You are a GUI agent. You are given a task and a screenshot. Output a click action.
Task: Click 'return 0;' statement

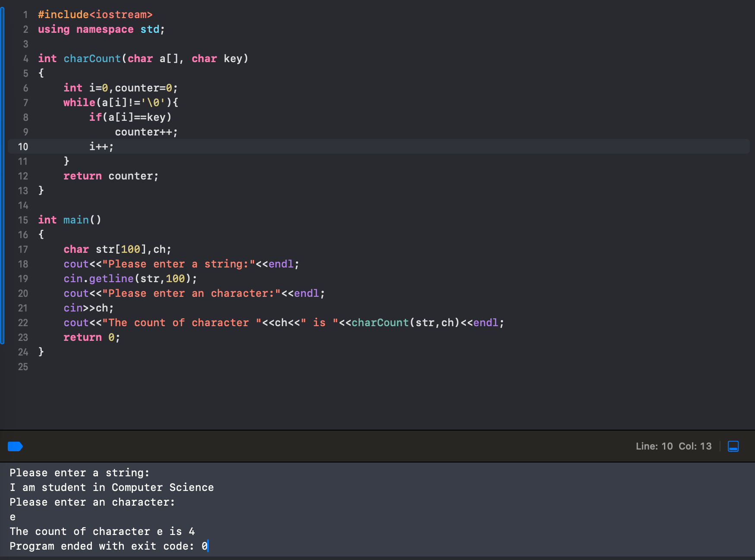point(92,337)
